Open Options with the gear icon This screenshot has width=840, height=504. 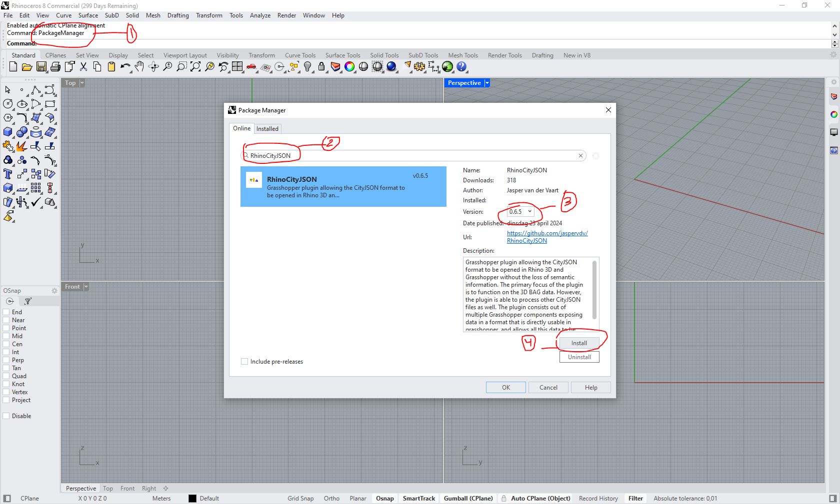click(x=419, y=66)
